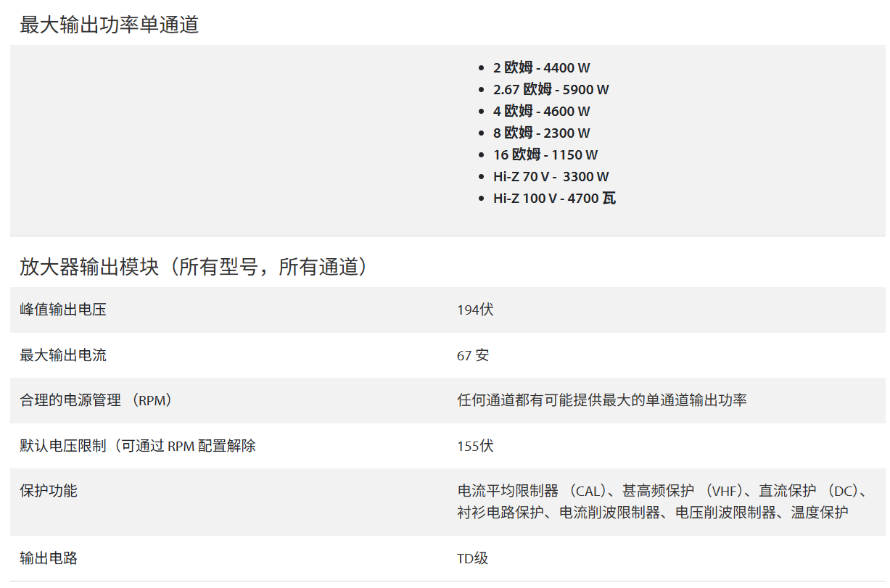Image resolution: width=890 pixels, height=588 pixels.
Task: Select the "Hi-Z 70 V - 3300 W" entry
Action: point(551,177)
